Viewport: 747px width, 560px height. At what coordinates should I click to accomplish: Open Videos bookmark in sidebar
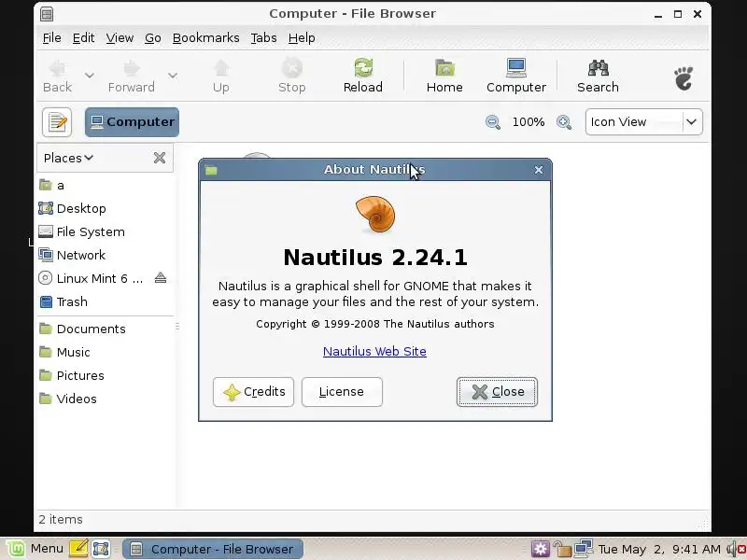(x=105, y=399)
